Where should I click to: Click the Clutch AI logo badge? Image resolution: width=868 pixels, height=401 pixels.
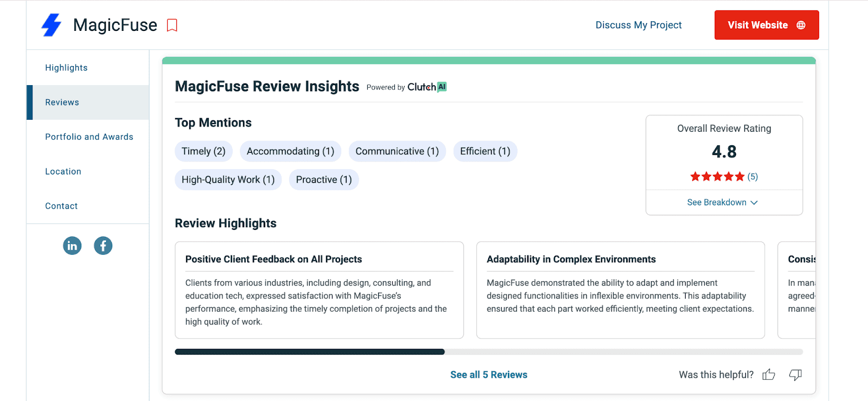(427, 87)
